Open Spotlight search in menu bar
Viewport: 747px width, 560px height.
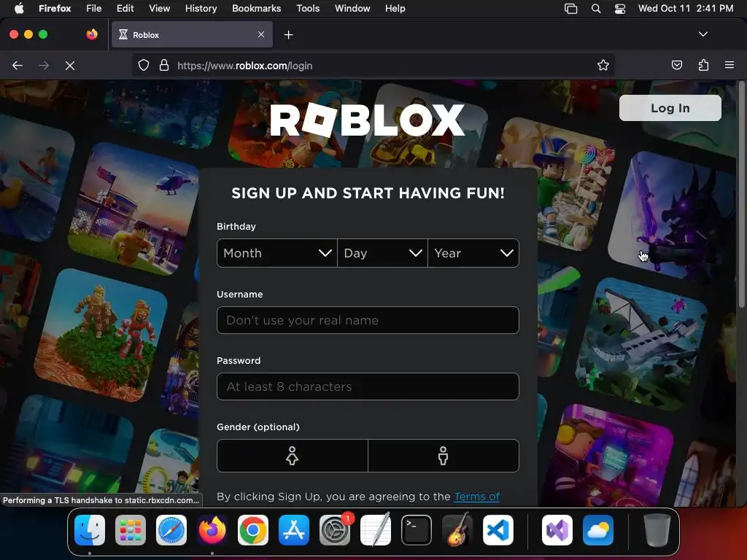(596, 8)
